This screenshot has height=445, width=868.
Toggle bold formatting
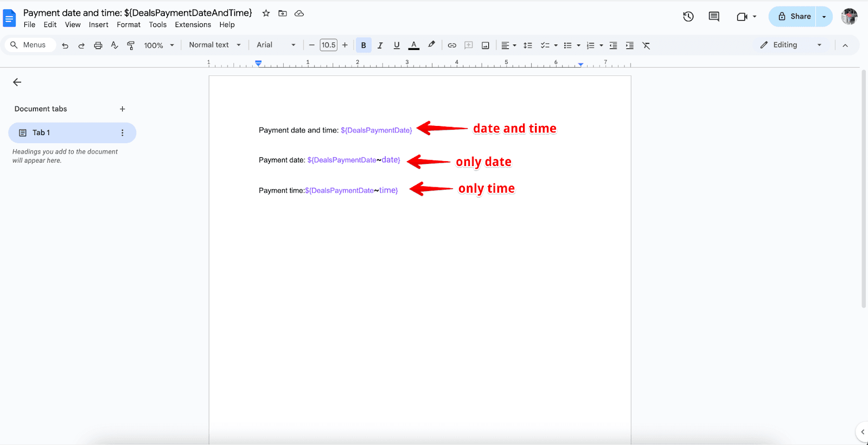pyautogui.click(x=363, y=46)
